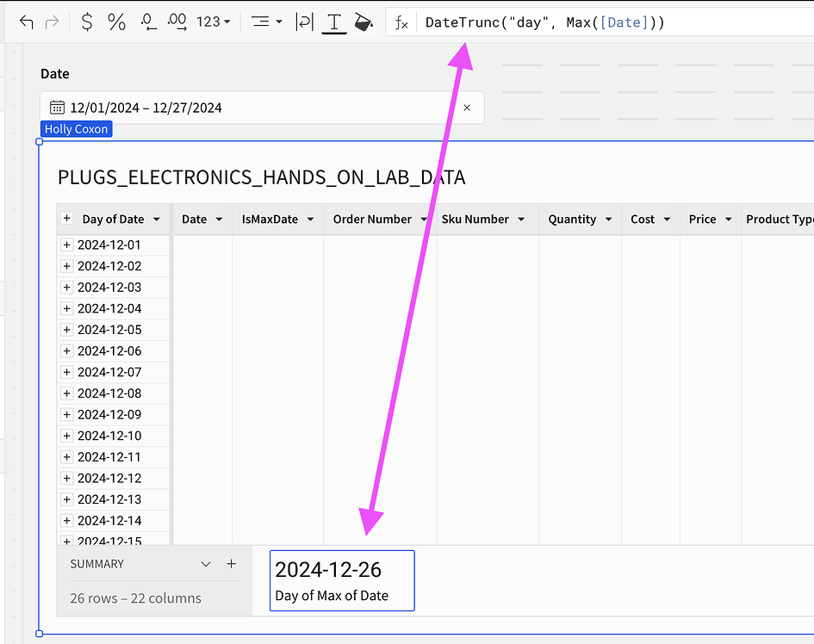This screenshot has width=814, height=644.
Task: Expand the 2024-12-01 row group
Action: [66, 245]
